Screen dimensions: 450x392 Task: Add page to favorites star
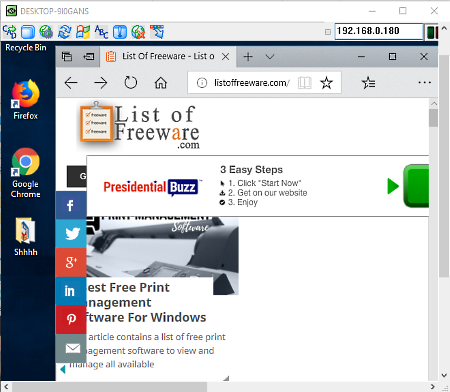[326, 83]
